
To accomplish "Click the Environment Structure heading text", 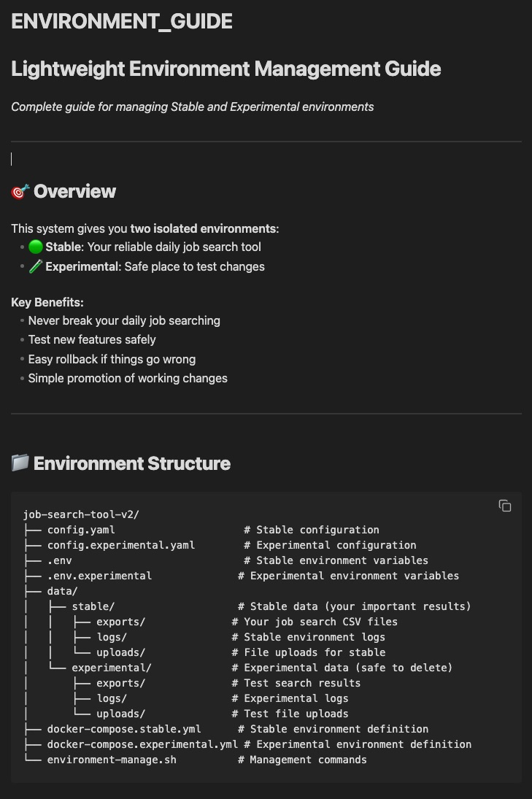I will click(132, 463).
